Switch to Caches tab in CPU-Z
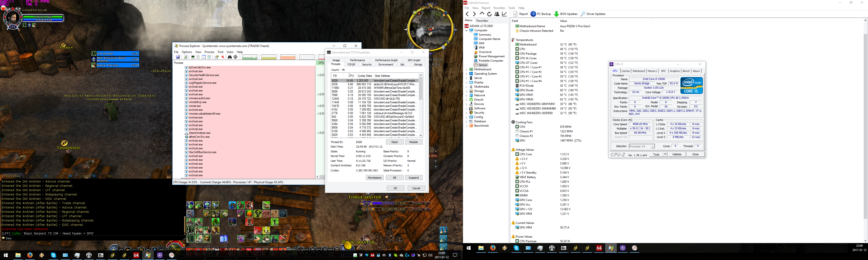 tap(626, 71)
